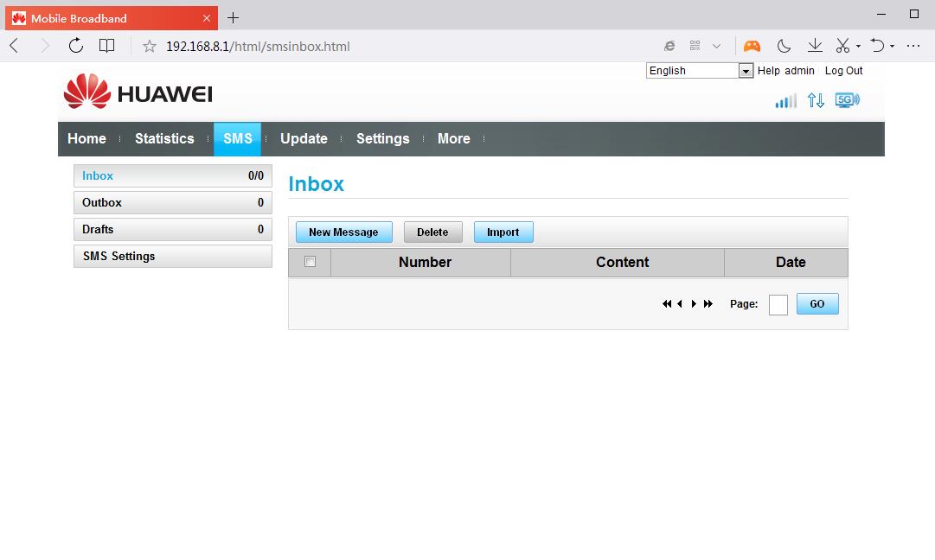Click the browser refresh icon

pos(76,46)
